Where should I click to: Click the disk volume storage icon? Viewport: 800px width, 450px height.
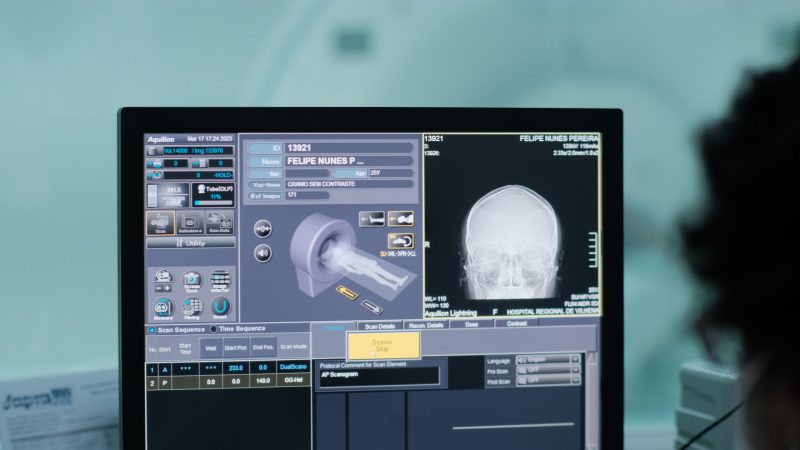point(153,151)
